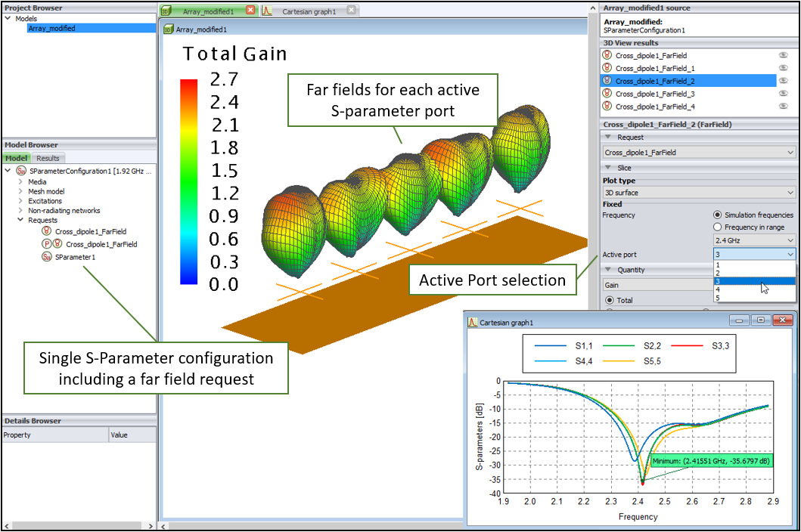This screenshot has height=532, width=801.
Task: Click the SParameterConfiguration1 icon in the Model Browser
Action: pos(21,172)
